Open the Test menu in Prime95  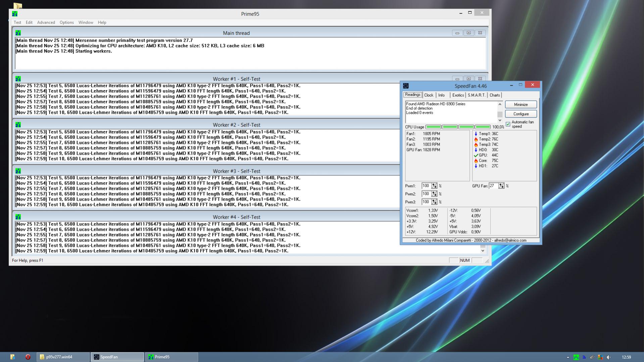click(17, 22)
